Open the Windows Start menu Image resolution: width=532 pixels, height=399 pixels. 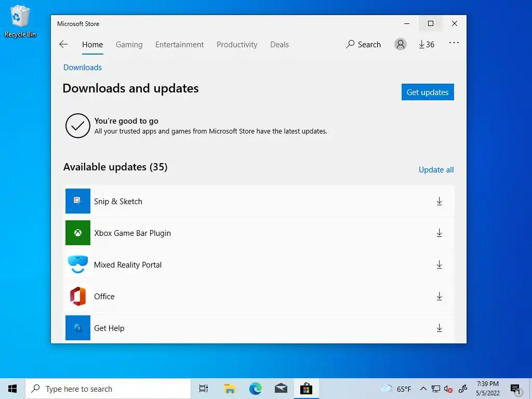pos(12,389)
